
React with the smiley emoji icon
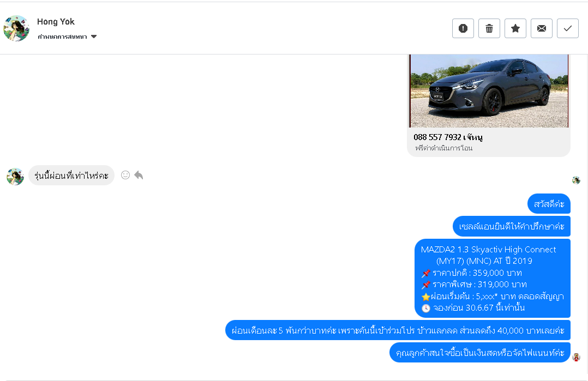coord(125,175)
